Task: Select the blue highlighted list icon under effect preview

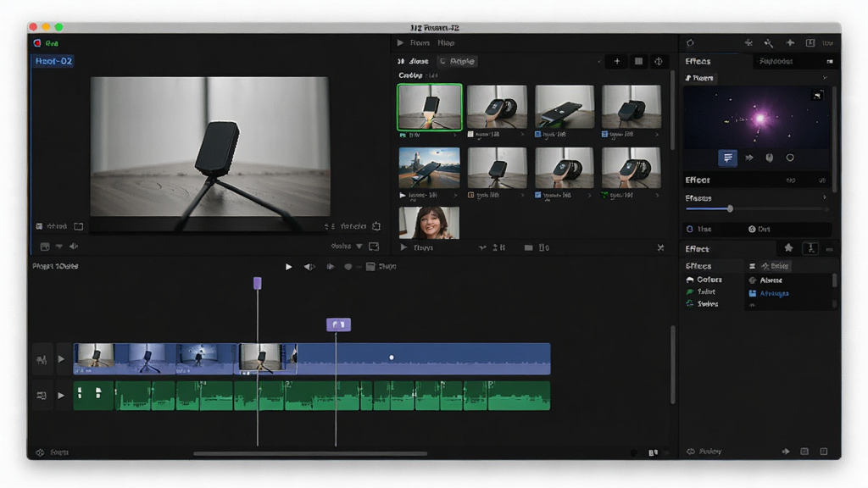Action: (727, 158)
